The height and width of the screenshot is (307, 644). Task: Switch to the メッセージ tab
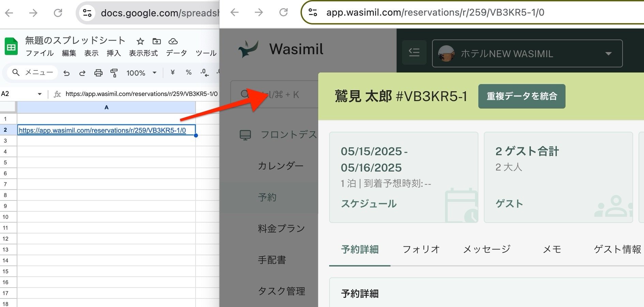pos(487,249)
